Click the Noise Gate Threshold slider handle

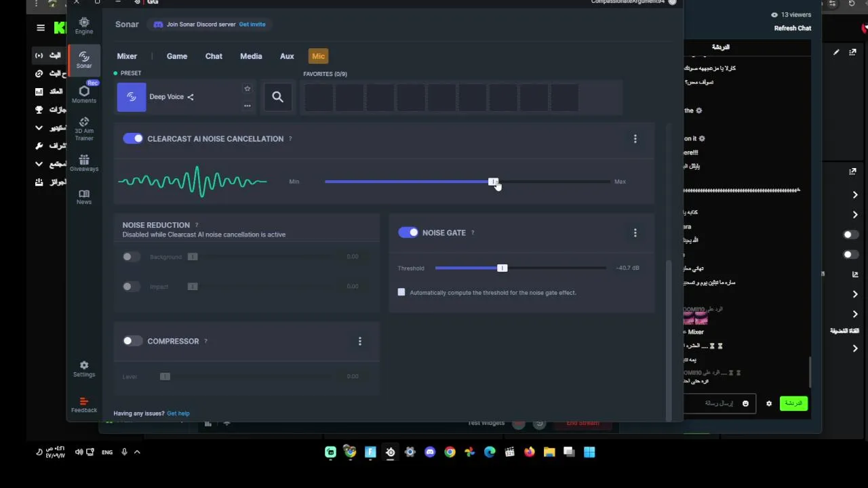coord(502,268)
